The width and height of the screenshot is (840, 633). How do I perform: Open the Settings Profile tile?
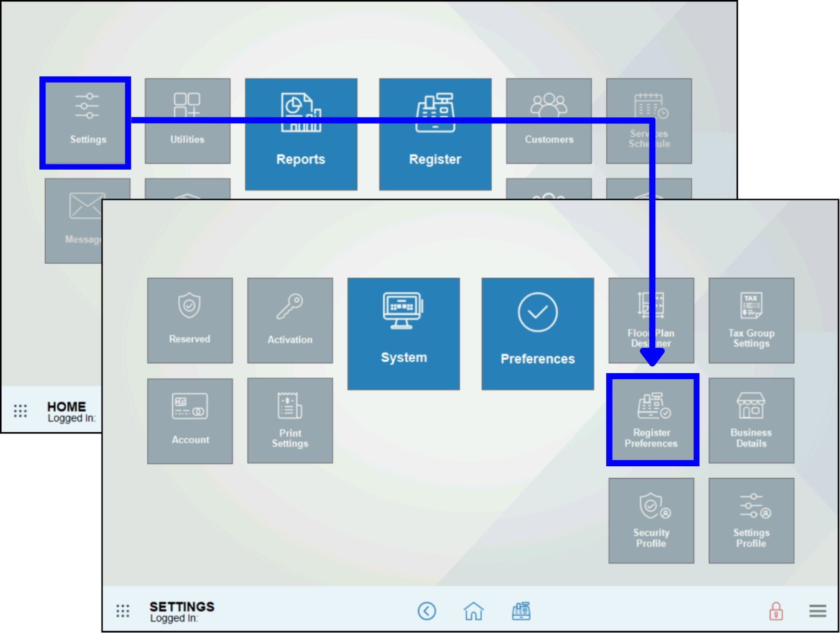coord(751,521)
